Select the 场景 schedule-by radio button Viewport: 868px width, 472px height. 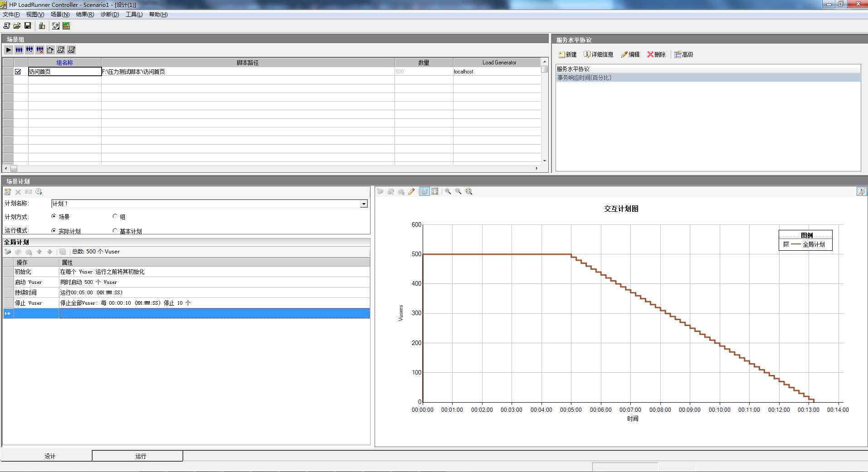(54, 216)
